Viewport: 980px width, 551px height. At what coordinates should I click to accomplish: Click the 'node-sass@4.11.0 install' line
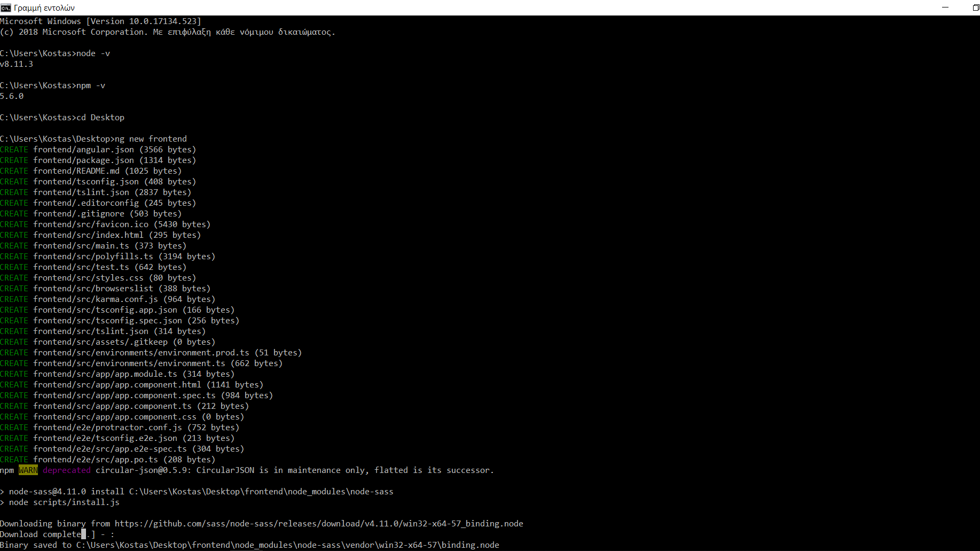coord(197,492)
